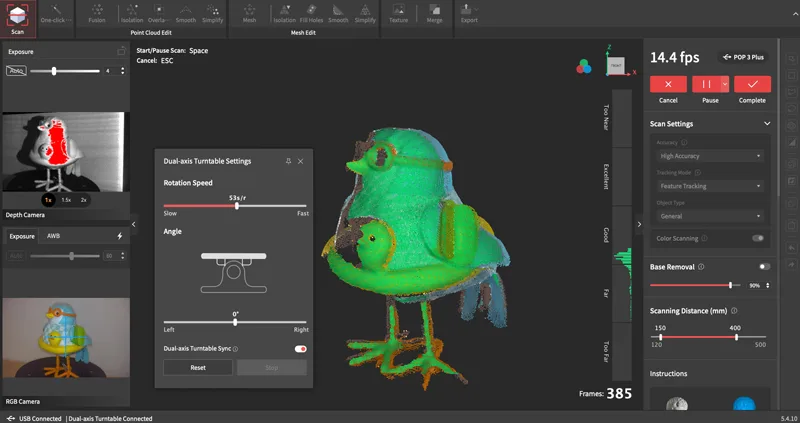Click the view orientation cube

coord(616,65)
